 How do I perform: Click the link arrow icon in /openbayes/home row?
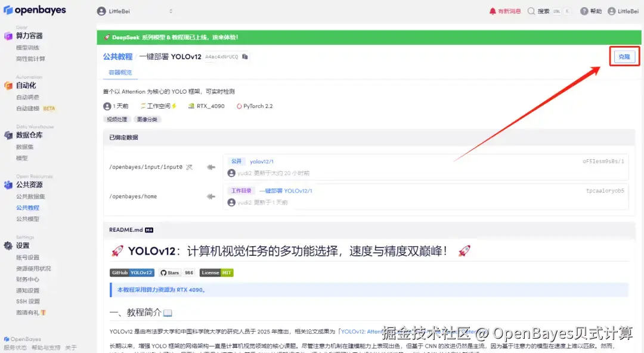coord(211,196)
